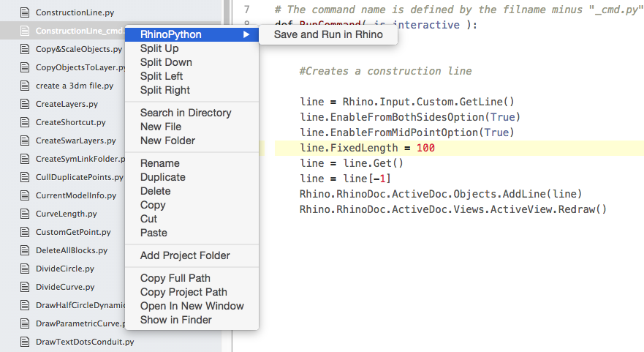
Task: Click the file icon beside Copy&ScaleObjects.py
Action: (25, 49)
